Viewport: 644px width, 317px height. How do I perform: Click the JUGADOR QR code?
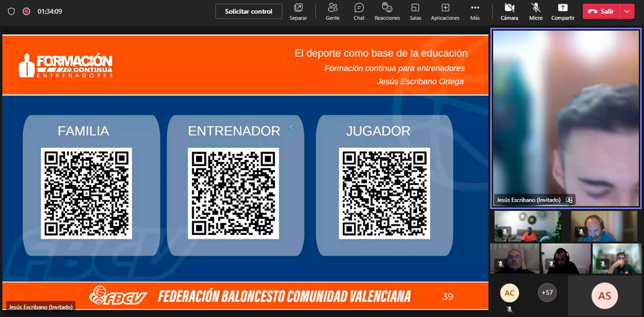point(384,193)
